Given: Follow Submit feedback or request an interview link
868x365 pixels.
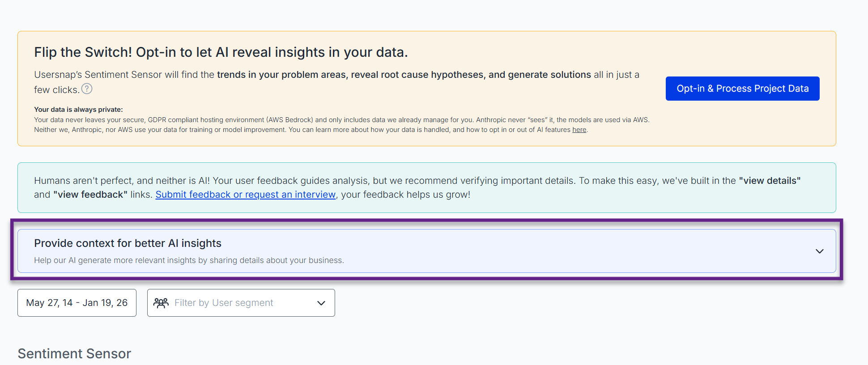Looking at the screenshot, I should [x=245, y=195].
